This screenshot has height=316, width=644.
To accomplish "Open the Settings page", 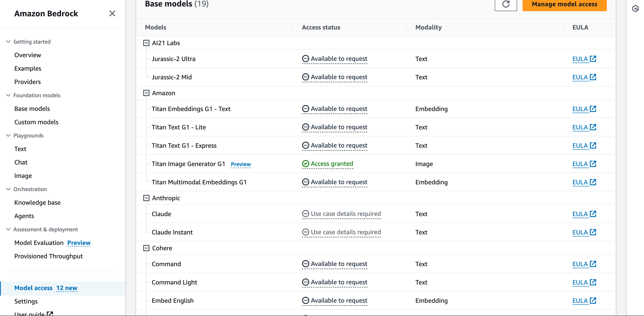I will [26, 301].
